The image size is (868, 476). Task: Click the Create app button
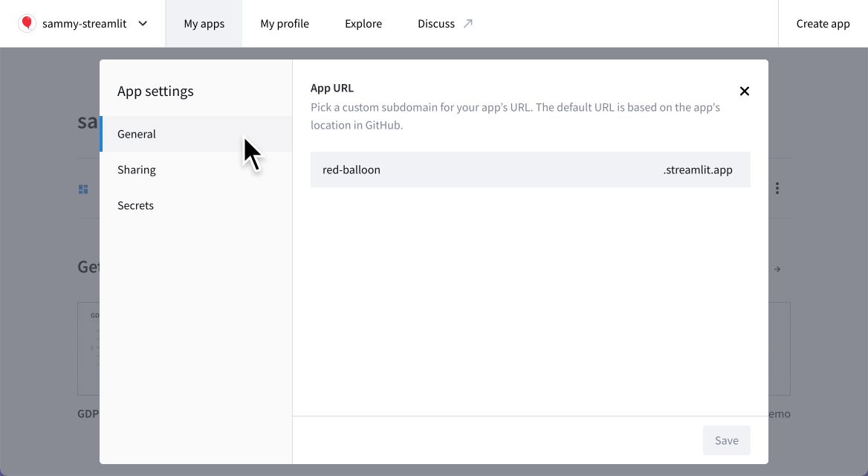[x=823, y=23]
